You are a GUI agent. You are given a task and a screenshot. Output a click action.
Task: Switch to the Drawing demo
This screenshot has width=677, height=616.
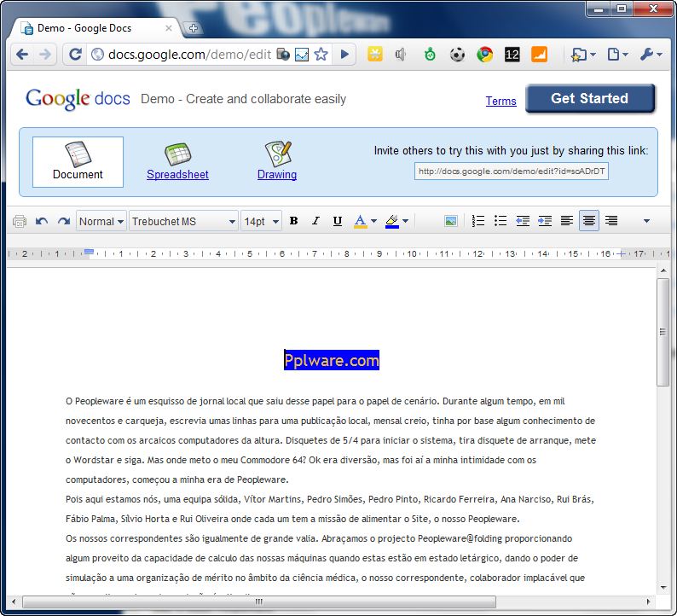tap(277, 162)
